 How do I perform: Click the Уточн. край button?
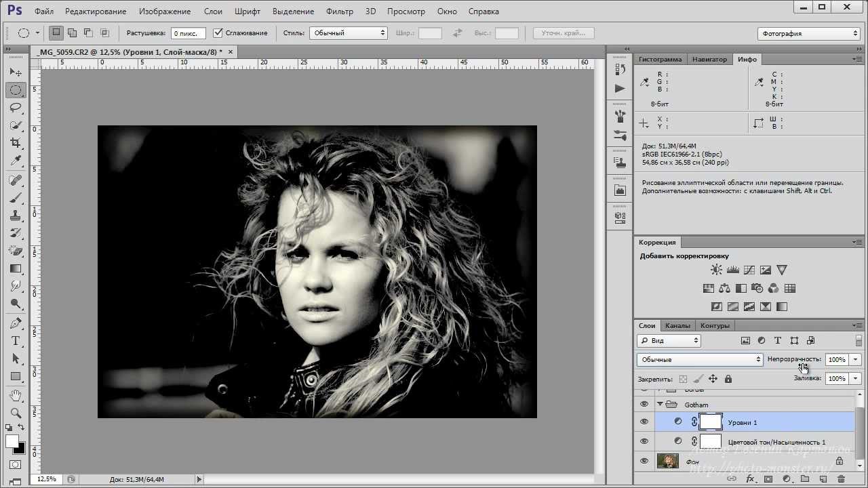coord(564,33)
